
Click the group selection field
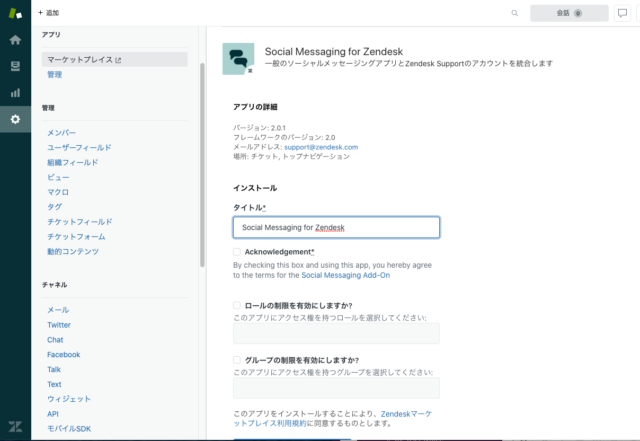(336, 388)
